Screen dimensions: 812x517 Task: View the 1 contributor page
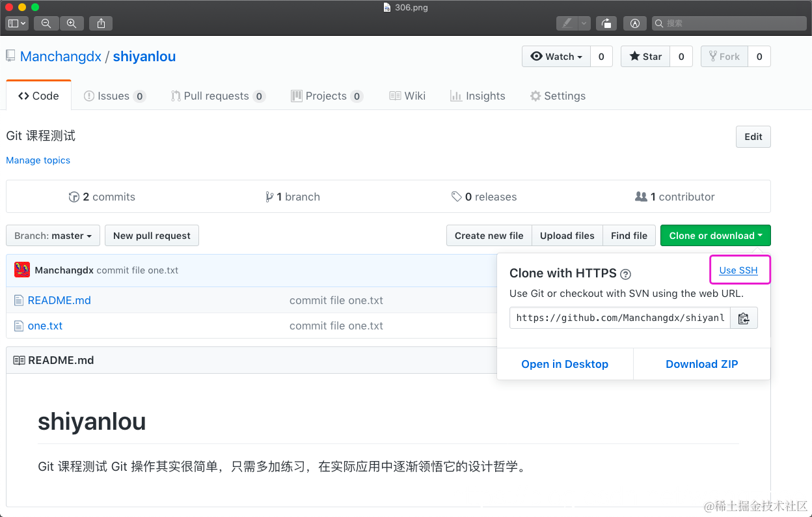pyautogui.click(x=675, y=197)
